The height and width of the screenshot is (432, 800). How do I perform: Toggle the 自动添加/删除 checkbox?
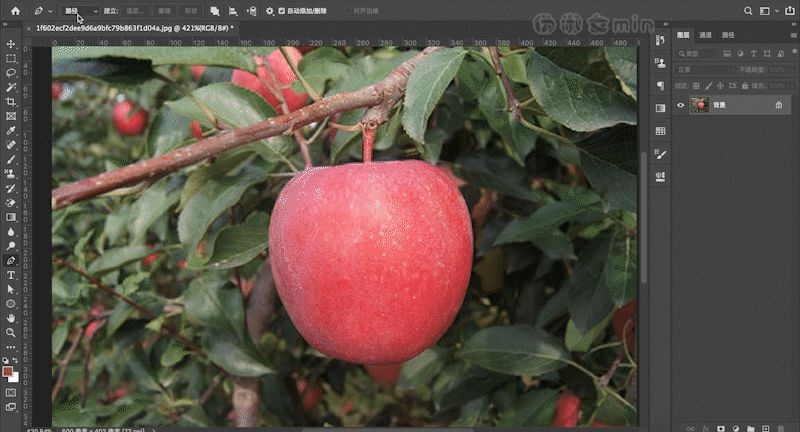(282, 11)
